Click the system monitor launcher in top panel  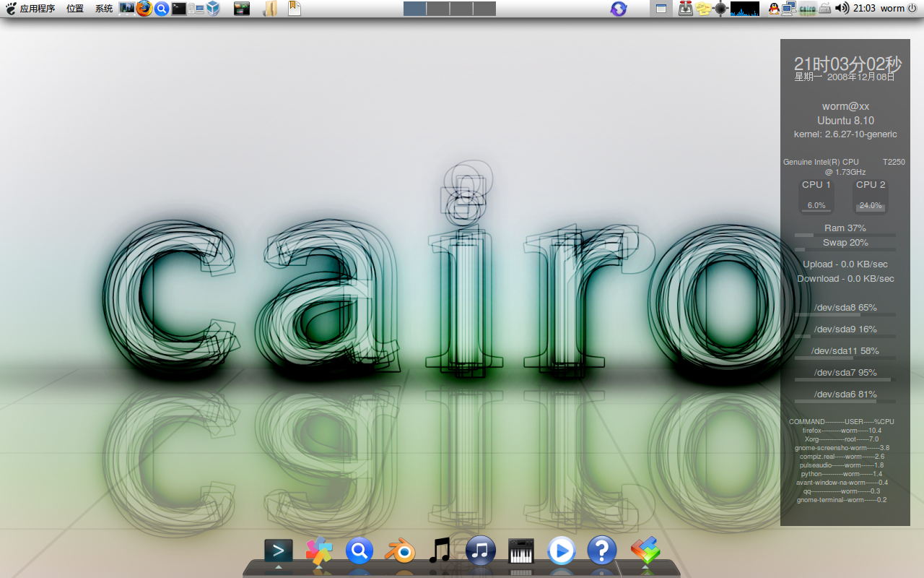pos(127,9)
